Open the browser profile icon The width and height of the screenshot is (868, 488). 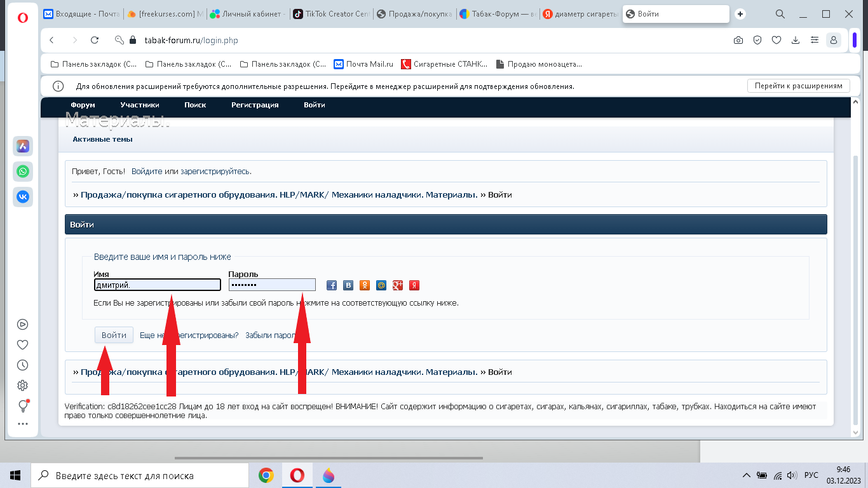833,39
